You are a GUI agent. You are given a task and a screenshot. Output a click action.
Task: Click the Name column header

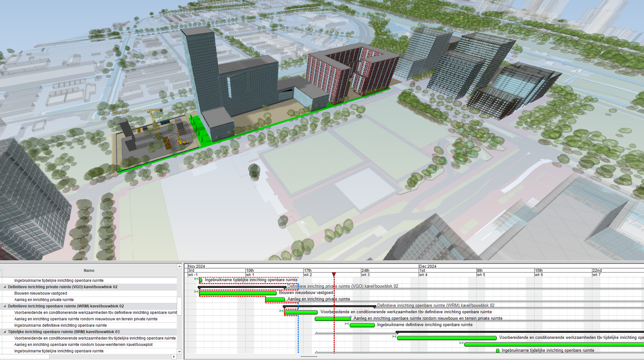(x=89, y=271)
